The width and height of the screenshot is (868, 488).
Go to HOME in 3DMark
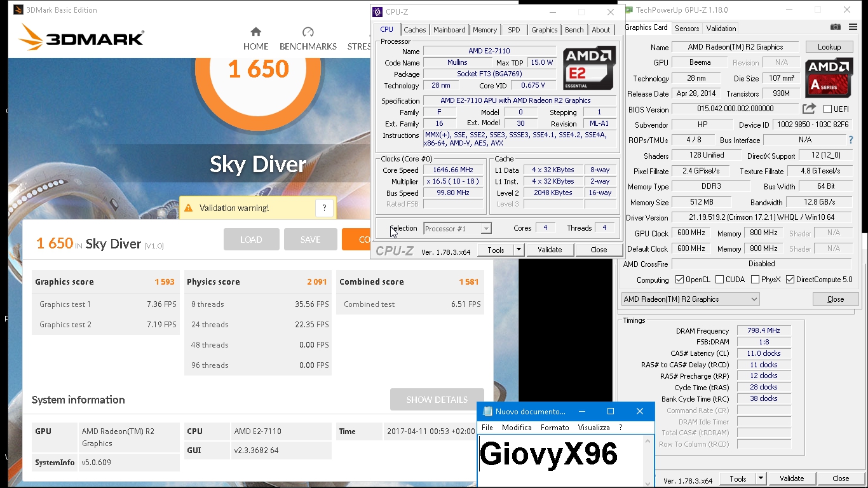click(255, 39)
